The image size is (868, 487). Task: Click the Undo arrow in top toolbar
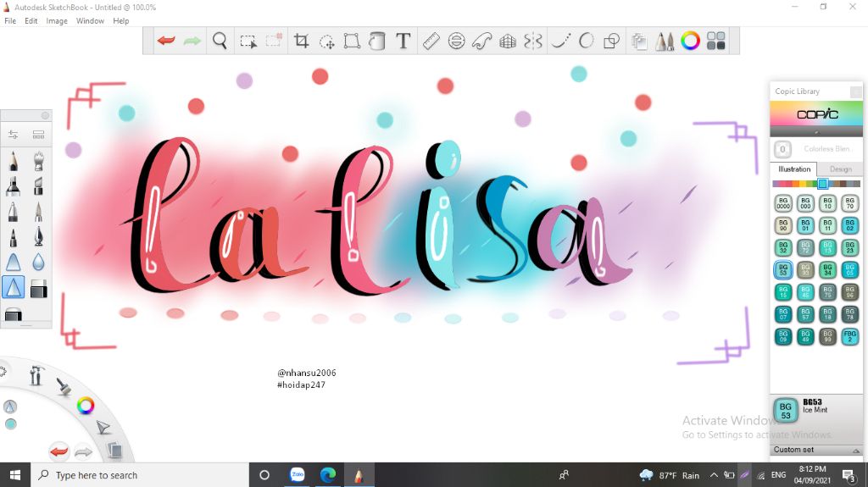[x=166, y=41]
